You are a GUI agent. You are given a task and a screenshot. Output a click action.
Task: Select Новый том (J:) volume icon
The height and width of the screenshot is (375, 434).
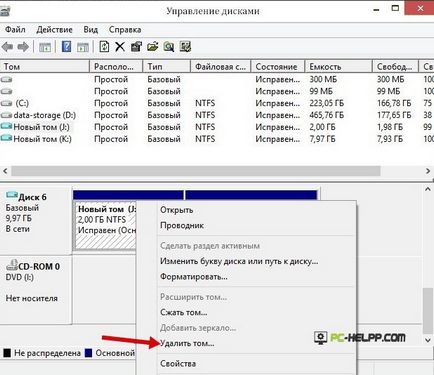7,127
